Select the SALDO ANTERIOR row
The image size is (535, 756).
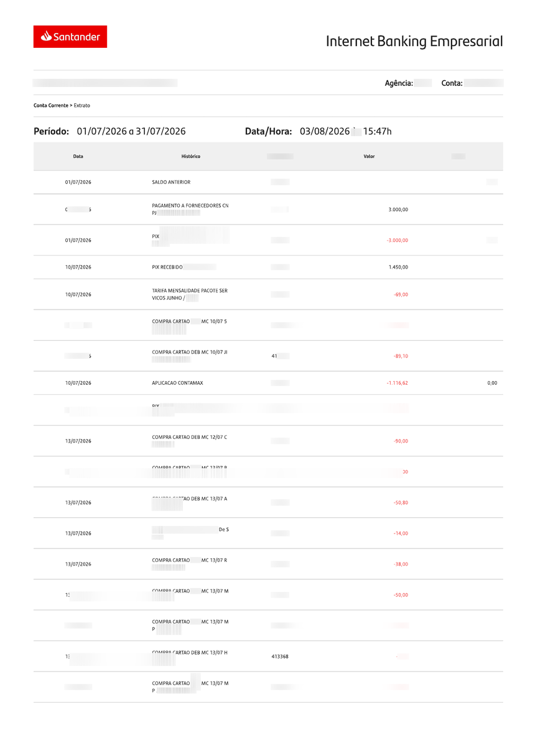coord(268,182)
